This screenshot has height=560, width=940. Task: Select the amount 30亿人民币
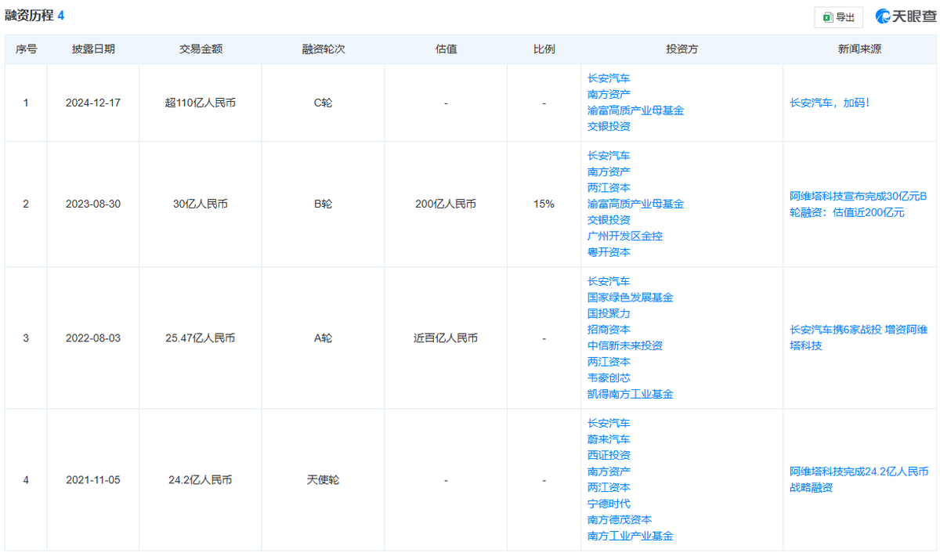tap(201, 204)
